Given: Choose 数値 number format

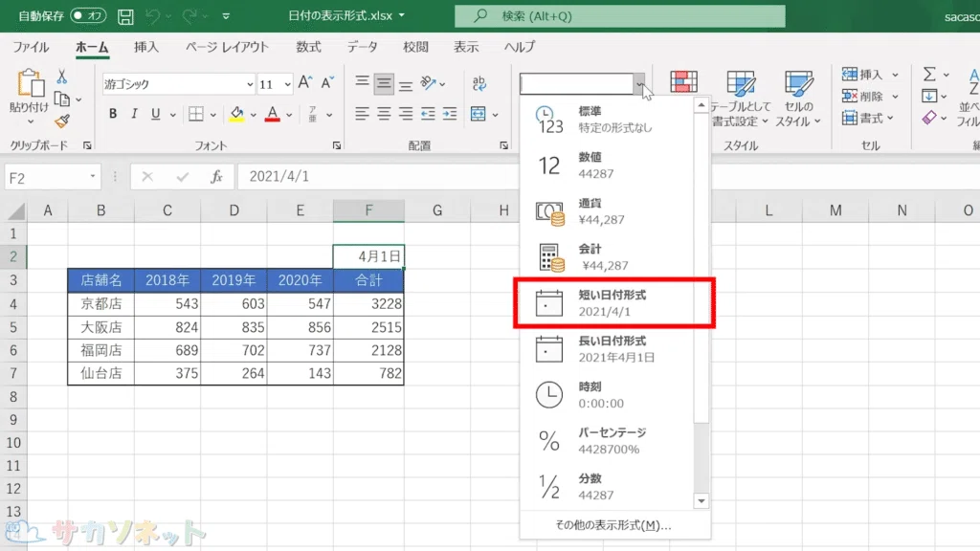Looking at the screenshot, I should coord(606,165).
